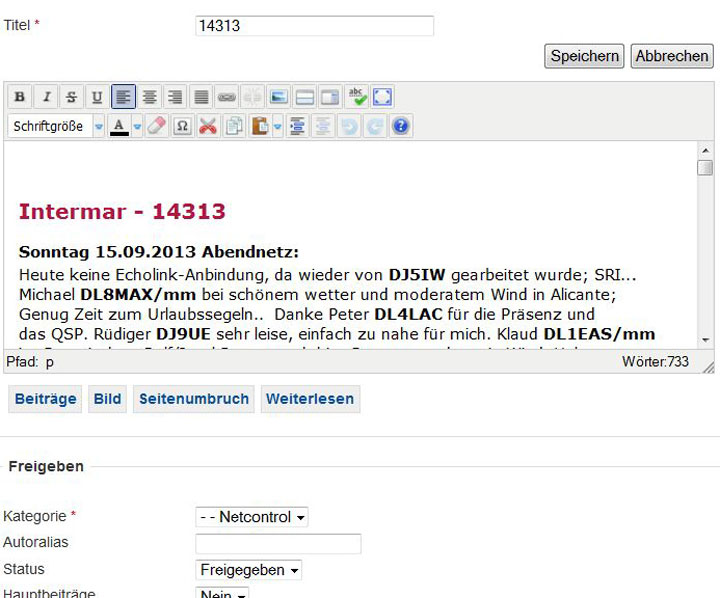Clear formatting with eraser icon
The image size is (720, 598).
pyautogui.click(x=157, y=126)
